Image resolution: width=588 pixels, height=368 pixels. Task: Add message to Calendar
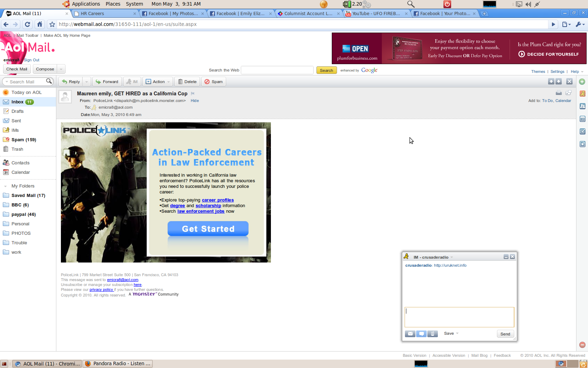point(563,101)
